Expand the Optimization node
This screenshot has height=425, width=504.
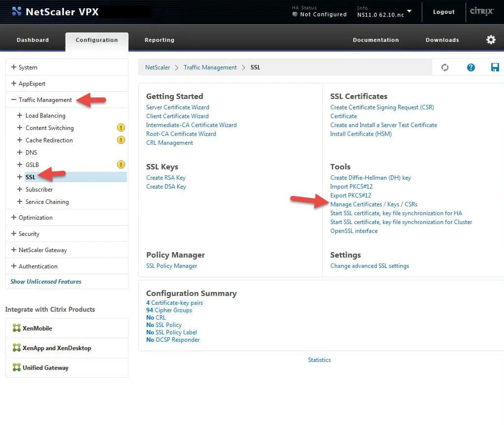[13, 217]
